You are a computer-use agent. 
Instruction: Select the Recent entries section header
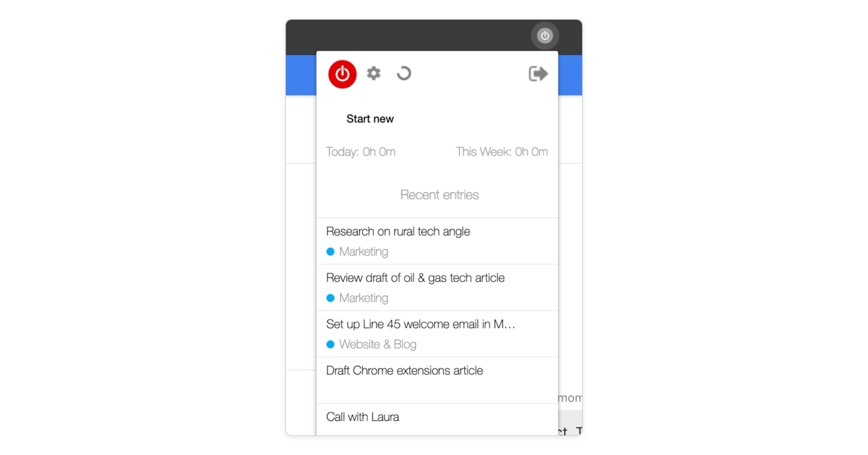[x=439, y=195]
